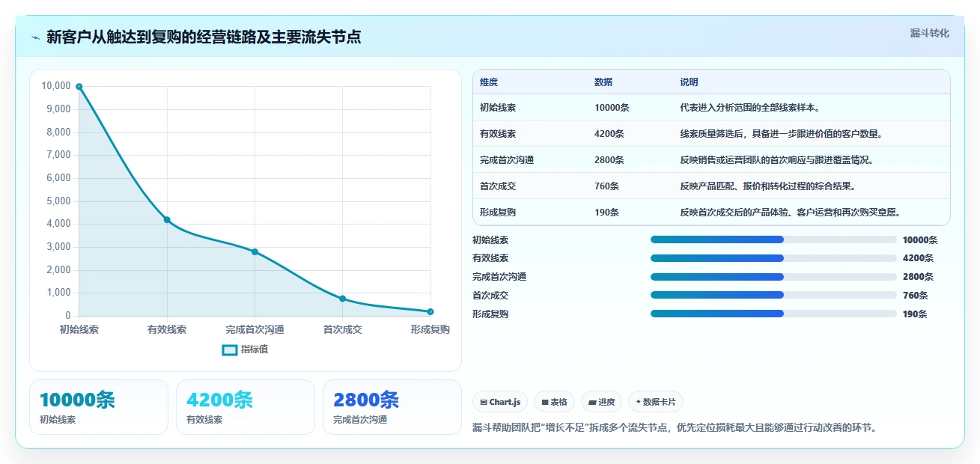Click the 形成复购 row label in table
This screenshot has width=980, height=464.
(x=498, y=213)
